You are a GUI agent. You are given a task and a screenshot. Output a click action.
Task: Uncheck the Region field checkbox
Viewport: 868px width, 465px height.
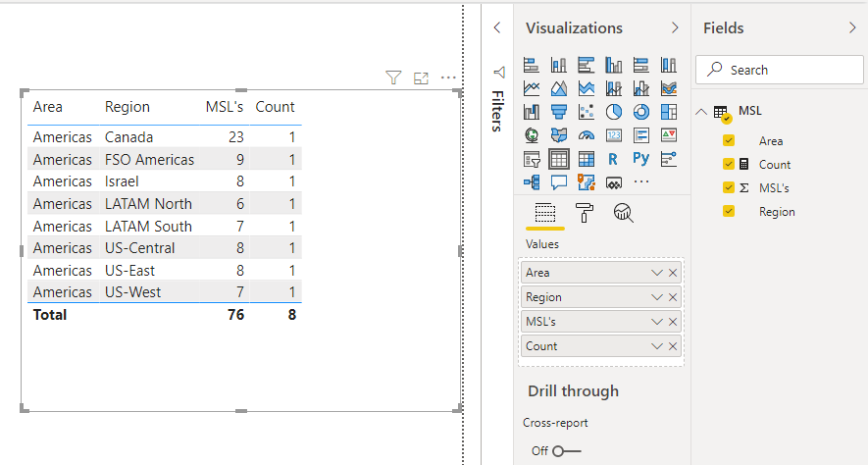coord(729,211)
